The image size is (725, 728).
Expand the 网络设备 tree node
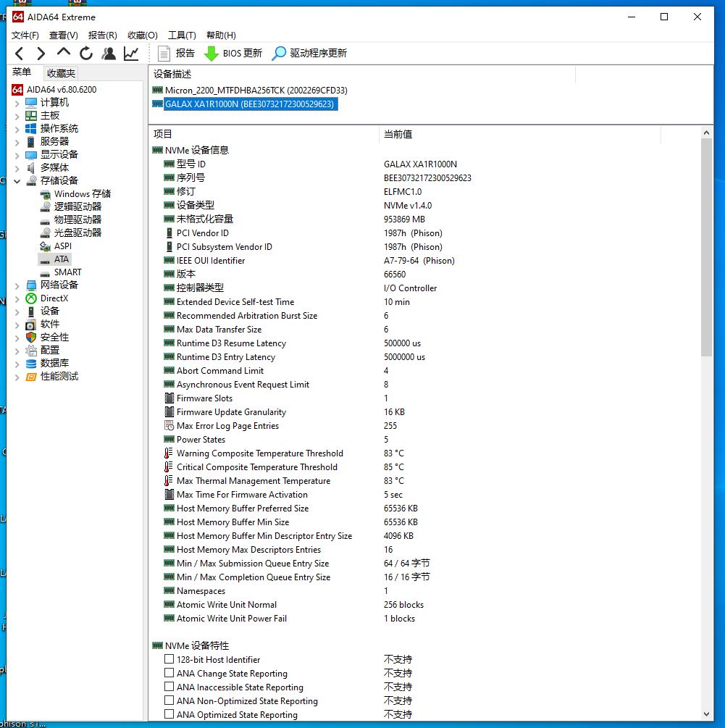point(17,285)
